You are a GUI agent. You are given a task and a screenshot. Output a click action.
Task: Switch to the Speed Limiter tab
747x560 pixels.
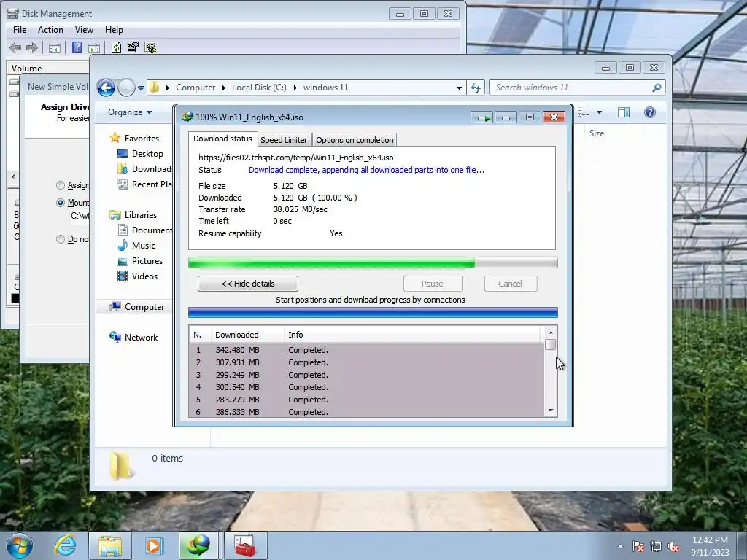(284, 140)
